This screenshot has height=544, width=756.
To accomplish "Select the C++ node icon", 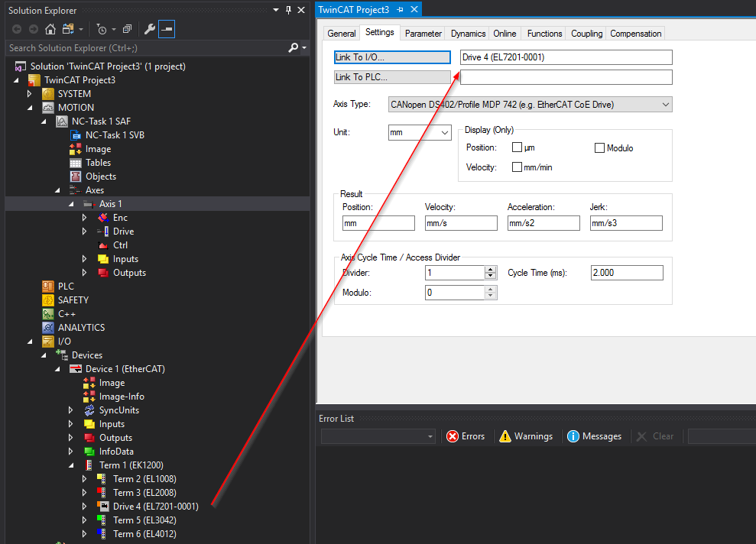I will click(47, 314).
